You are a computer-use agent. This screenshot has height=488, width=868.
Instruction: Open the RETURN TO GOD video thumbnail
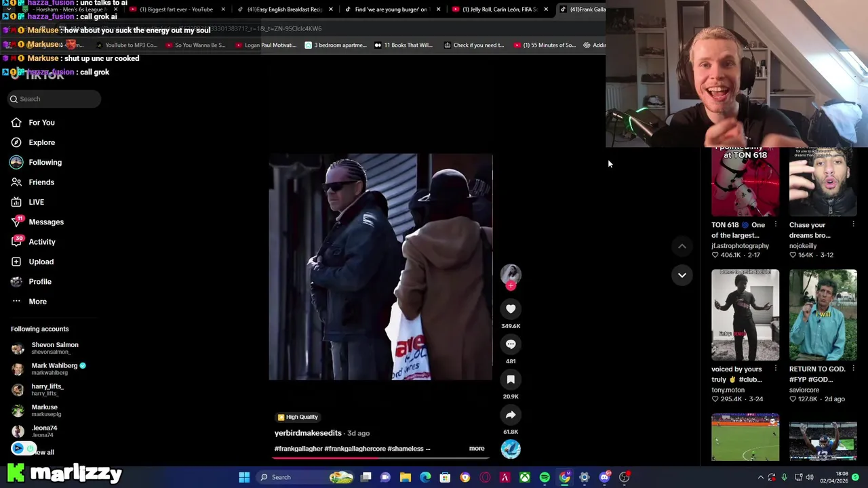click(x=823, y=315)
